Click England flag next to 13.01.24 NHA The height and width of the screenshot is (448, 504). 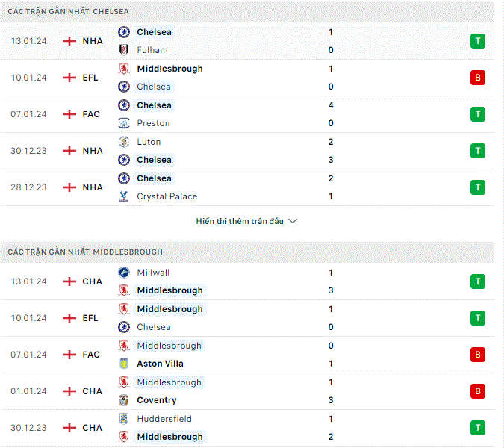coord(69,41)
